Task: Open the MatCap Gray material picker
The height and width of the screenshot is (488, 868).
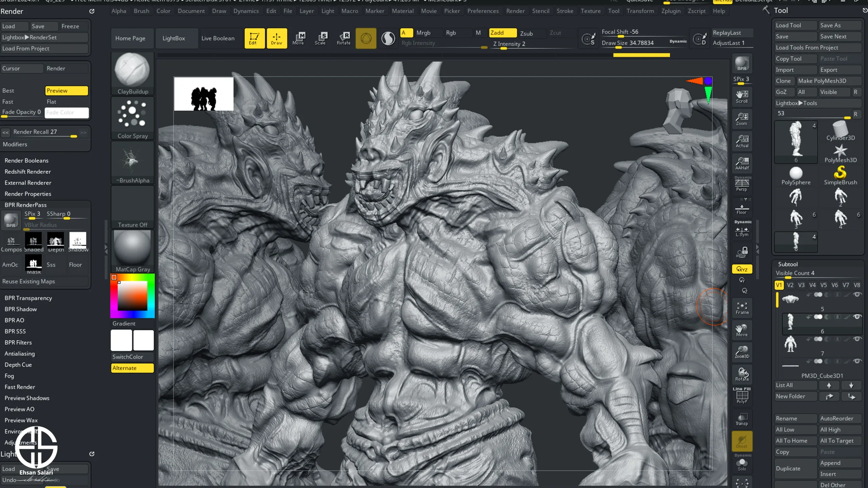Action: coord(132,251)
